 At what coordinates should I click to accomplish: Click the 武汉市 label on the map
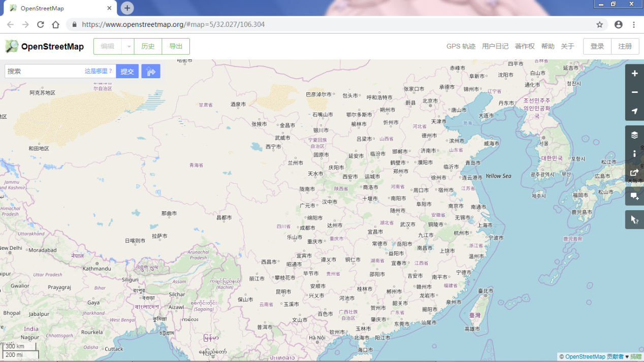click(x=407, y=224)
